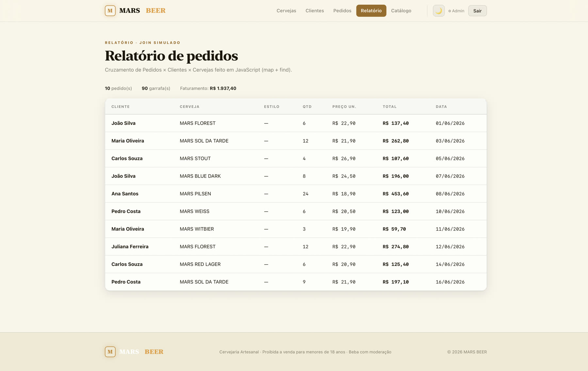Click the MARS RED LAGER beer cell
Viewport: 588px width, 371px height.
200,264
